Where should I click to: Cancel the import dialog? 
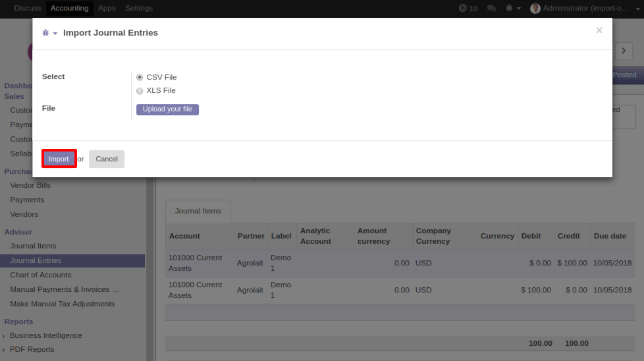click(107, 159)
